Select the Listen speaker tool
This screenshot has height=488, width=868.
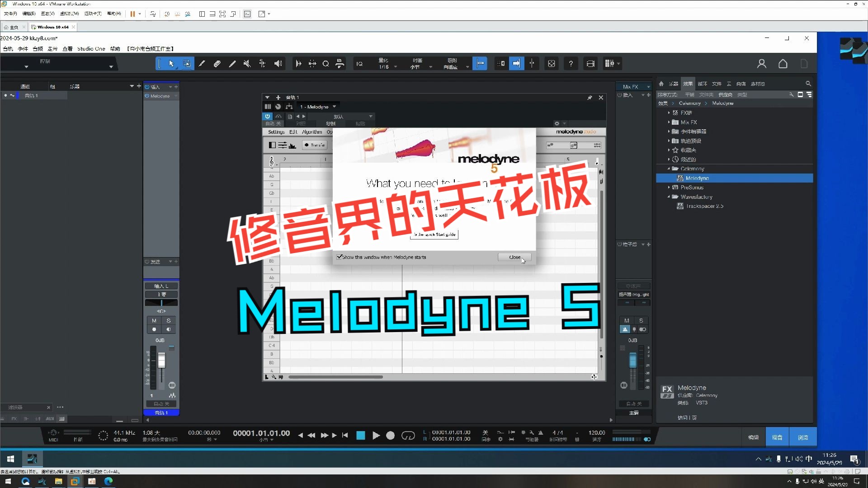coord(278,64)
